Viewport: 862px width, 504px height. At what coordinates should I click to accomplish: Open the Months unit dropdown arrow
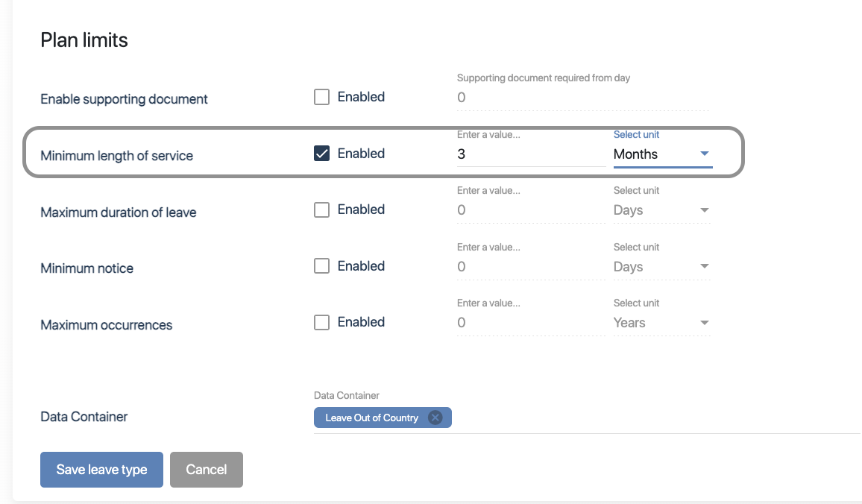pyautogui.click(x=704, y=154)
